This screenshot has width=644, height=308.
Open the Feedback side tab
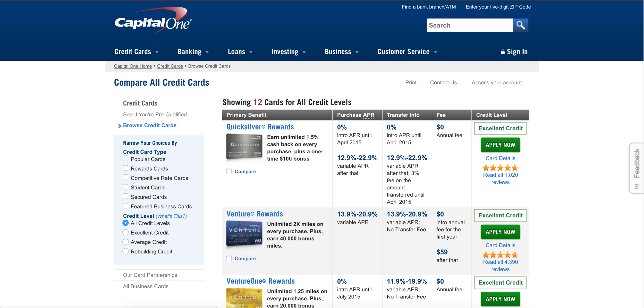(637, 167)
